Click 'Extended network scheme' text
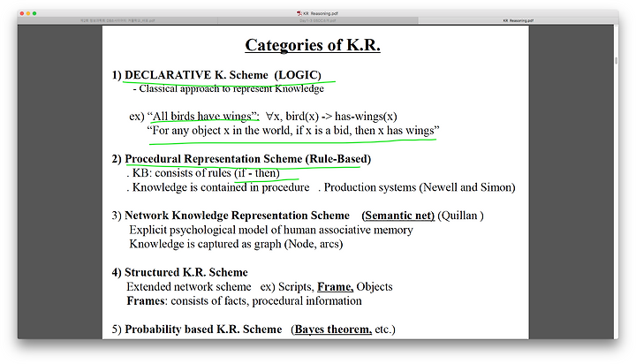 (x=189, y=287)
